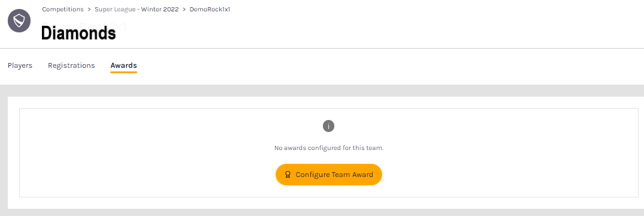Click the info circle icon
644x216 pixels.
328,126
